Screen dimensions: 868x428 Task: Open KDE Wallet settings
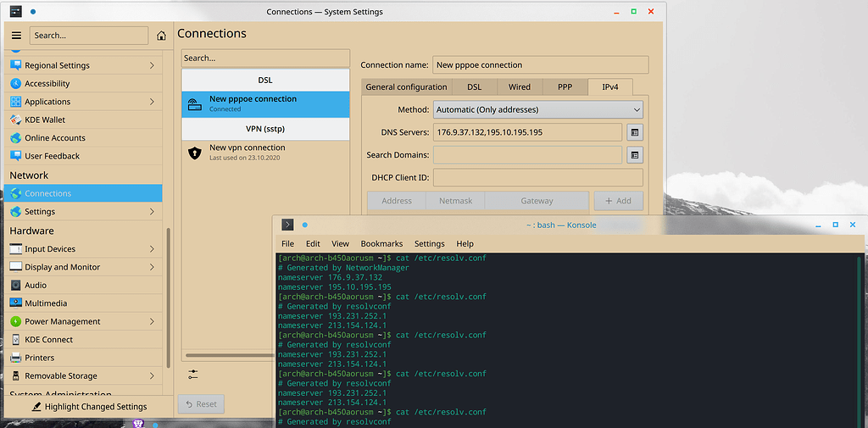[x=83, y=120]
